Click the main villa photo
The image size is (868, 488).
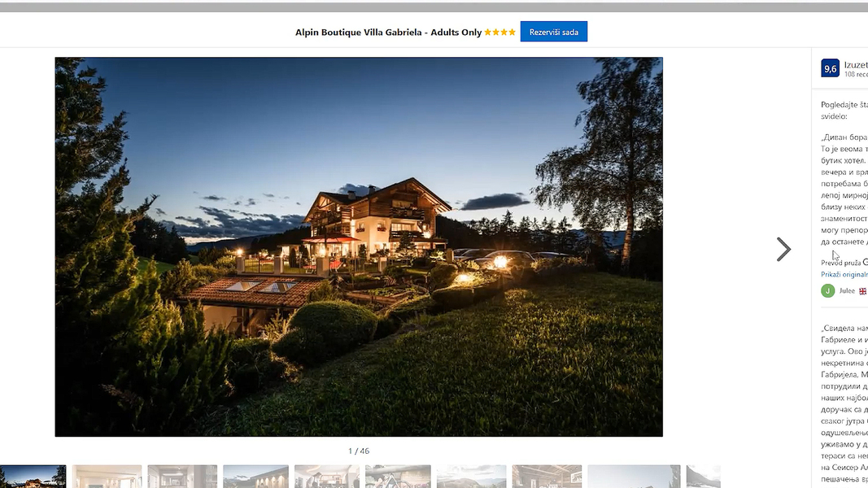[359, 246]
